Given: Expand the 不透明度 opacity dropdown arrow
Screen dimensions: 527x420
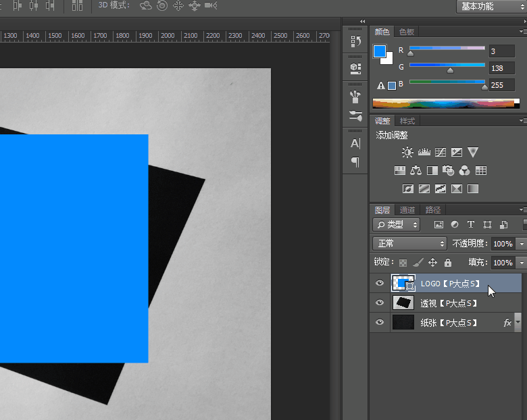Looking at the screenshot, I should click(x=522, y=244).
